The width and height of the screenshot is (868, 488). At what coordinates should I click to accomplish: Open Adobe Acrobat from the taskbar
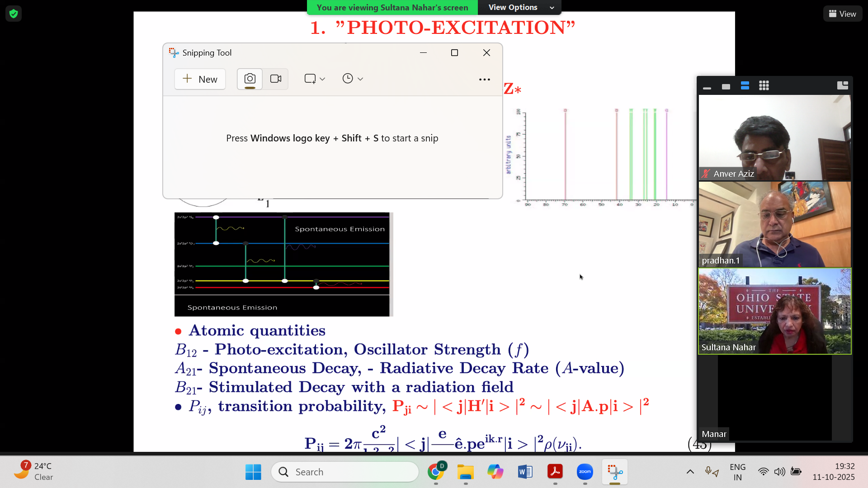555,472
